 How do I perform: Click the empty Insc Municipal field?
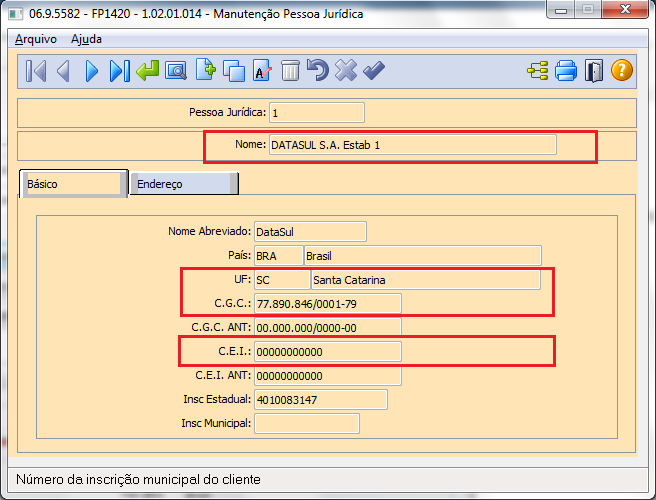coord(307,423)
